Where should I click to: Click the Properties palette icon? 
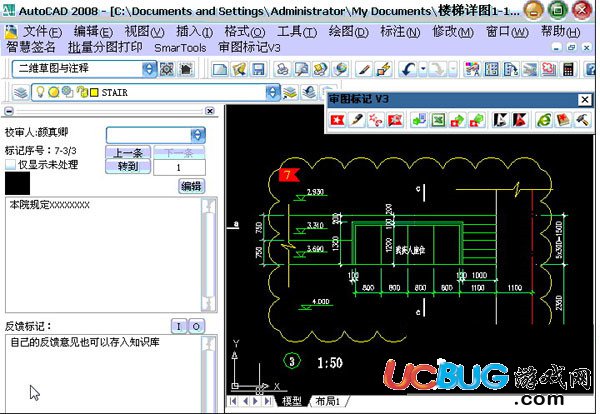(x=471, y=69)
